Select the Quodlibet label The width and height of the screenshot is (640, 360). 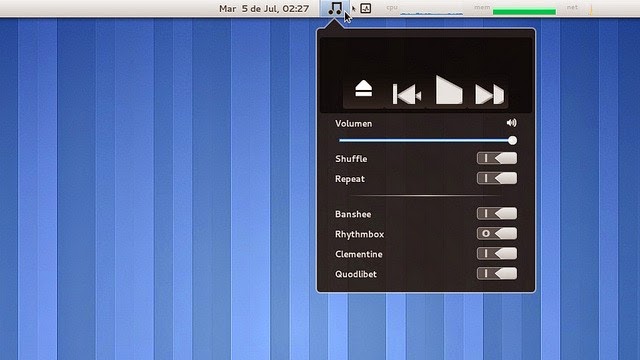click(x=356, y=274)
